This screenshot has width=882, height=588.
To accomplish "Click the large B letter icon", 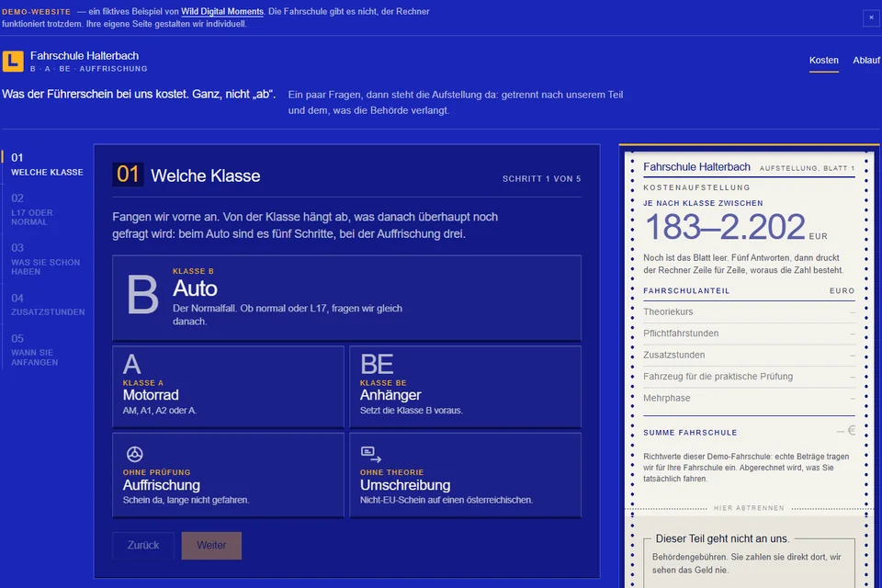I will (143, 295).
